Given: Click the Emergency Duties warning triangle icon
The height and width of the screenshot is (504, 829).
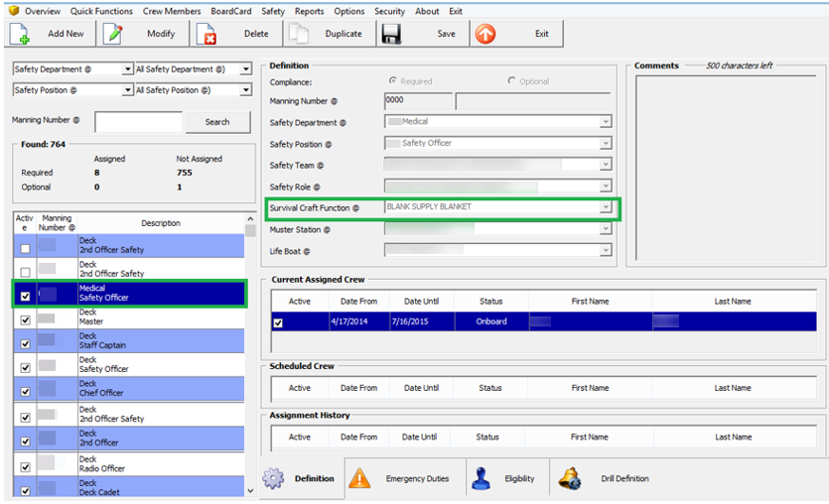Looking at the screenshot, I should point(359,478).
